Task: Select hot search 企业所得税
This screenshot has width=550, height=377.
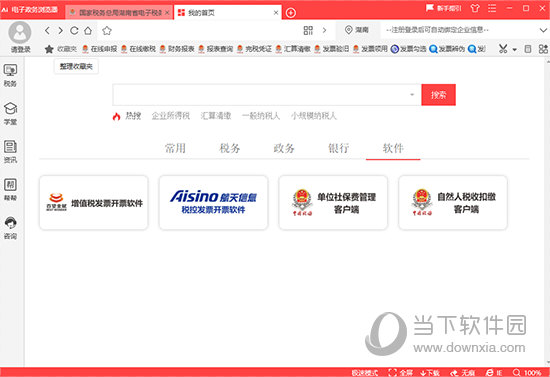Action: tap(171, 116)
